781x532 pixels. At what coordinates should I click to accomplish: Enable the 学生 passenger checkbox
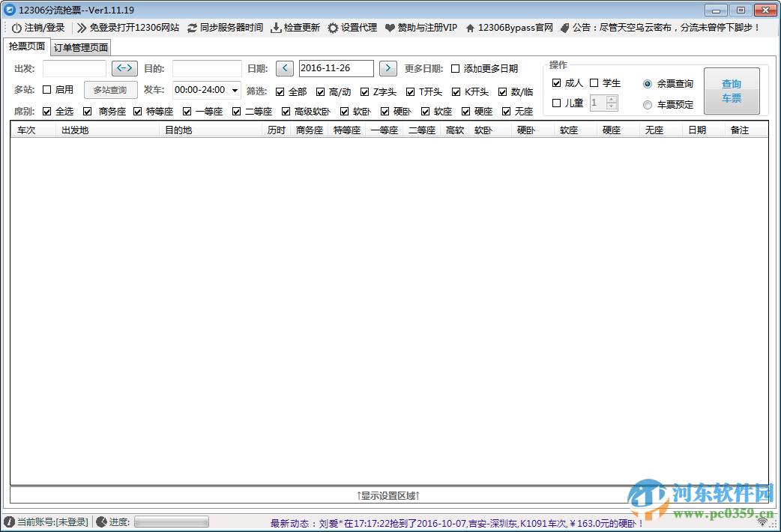pyautogui.click(x=594, y=82)
